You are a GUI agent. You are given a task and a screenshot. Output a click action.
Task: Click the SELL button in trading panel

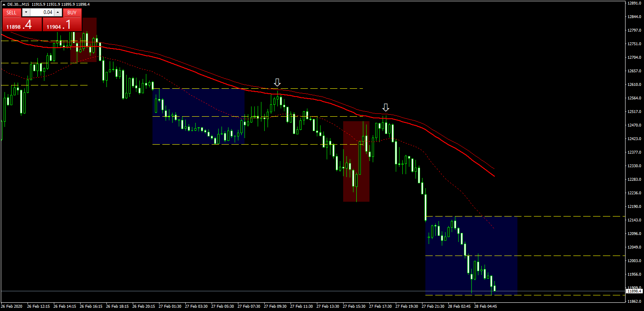point(12,13)
